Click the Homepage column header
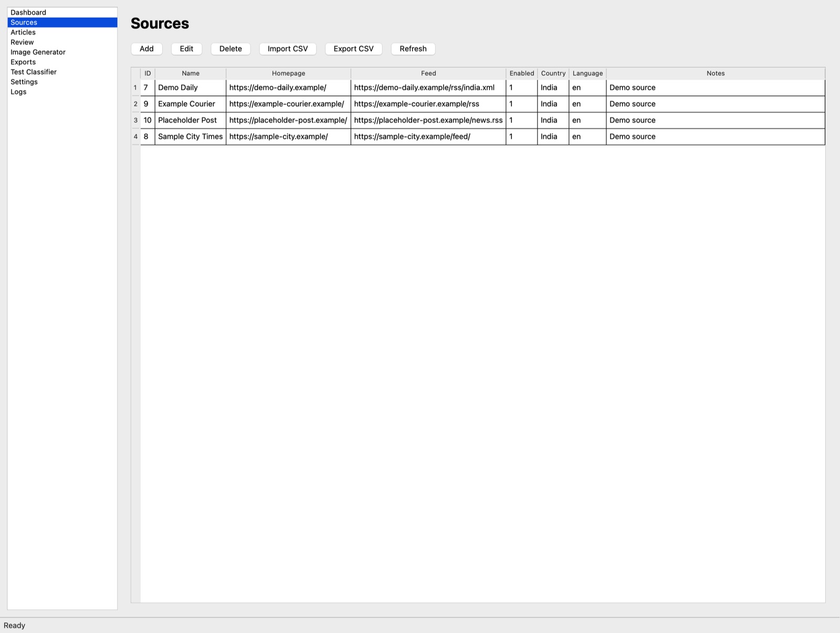Image resolution: width=840 pixels, height=633 pixels. click(x=288, y=73)
